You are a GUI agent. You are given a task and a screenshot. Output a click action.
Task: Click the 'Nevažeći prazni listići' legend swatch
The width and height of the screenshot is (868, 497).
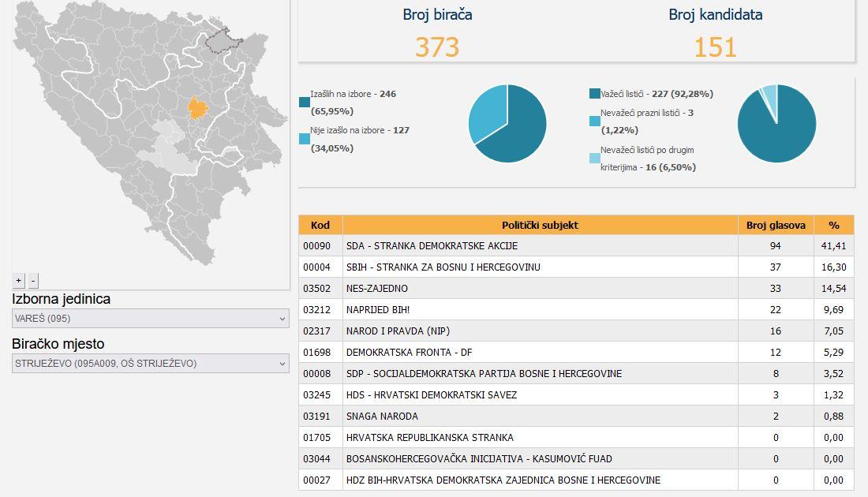tap(595, 121)
